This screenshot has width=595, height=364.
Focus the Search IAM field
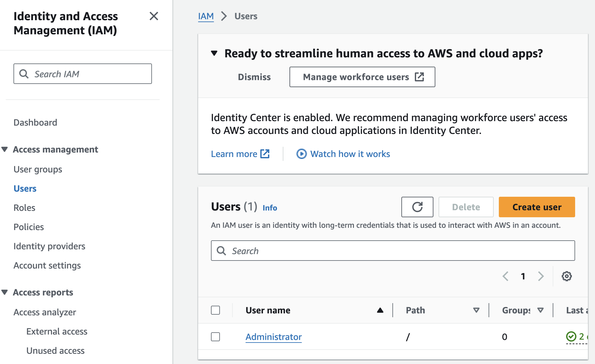[x=83, y=74]
